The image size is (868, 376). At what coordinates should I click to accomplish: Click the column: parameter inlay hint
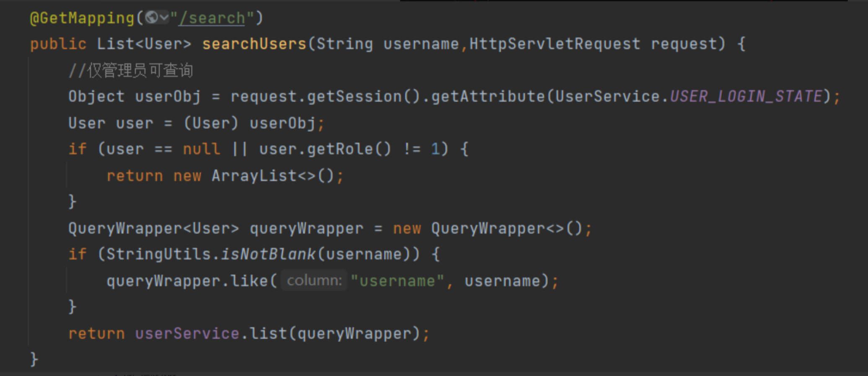point(314,281)
